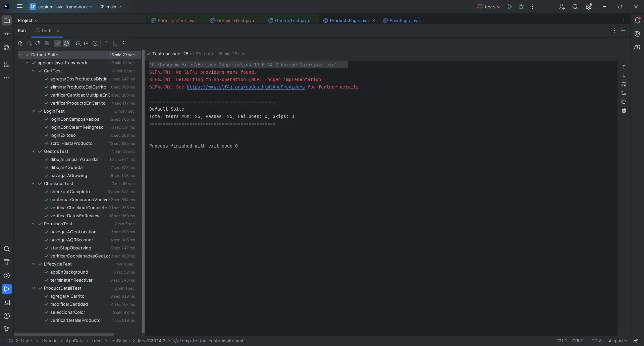
Task: Open the main branch dropdown
Action: click(111, 7)
